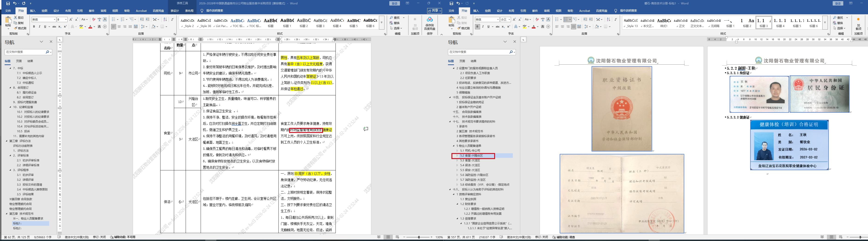Pick the Format Painter in left Word window
Screen dimensions: 868x241
(20, 28)
